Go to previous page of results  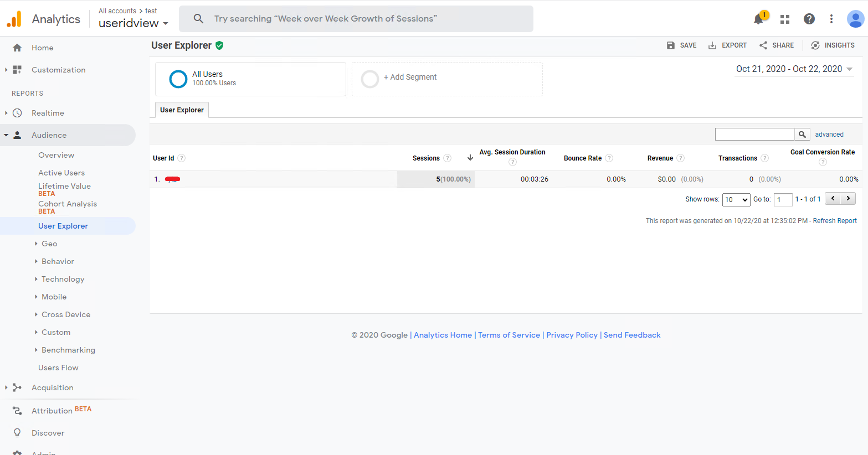pos(833,199)
